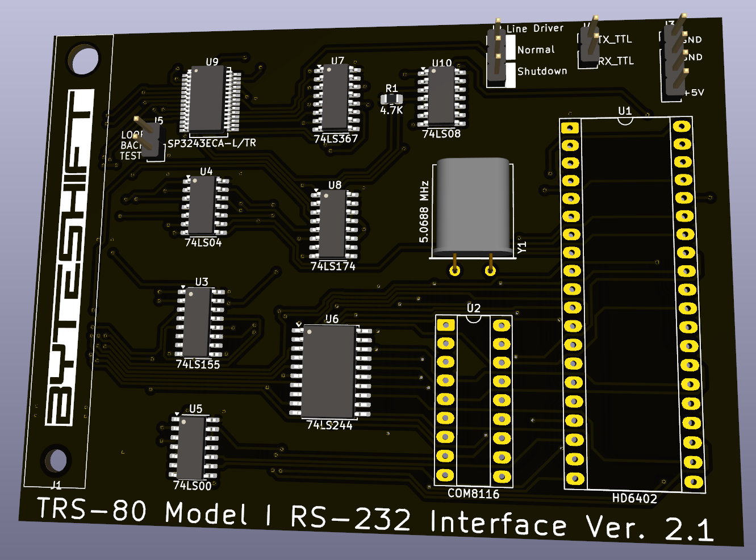The image size is (756, 560).
Task: Select the U4 74LS04 chip
Action: 204,206
